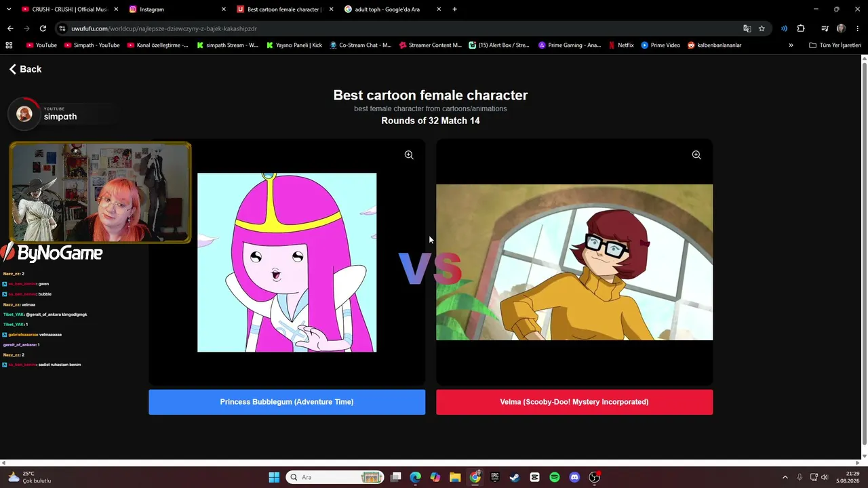Vote for Princess Bubblegum (Adventure Time)
Screen dimensions: 868x488
point(287,402)
